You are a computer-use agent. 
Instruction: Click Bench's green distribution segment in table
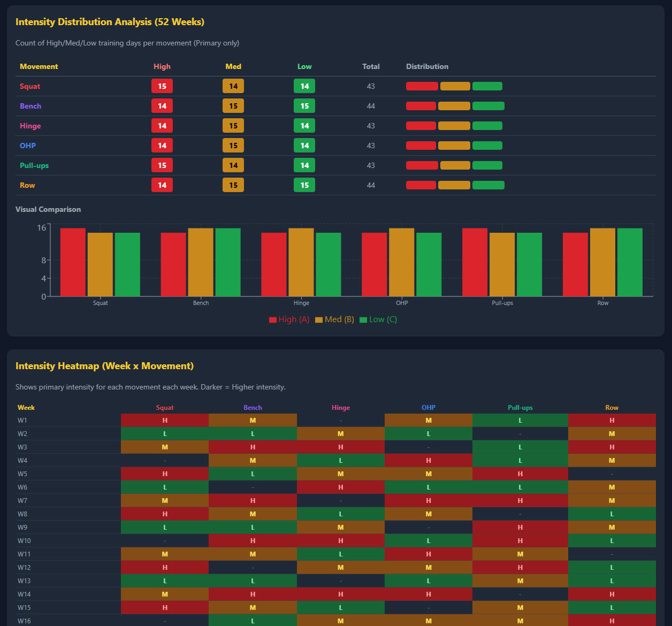point(488,106)
